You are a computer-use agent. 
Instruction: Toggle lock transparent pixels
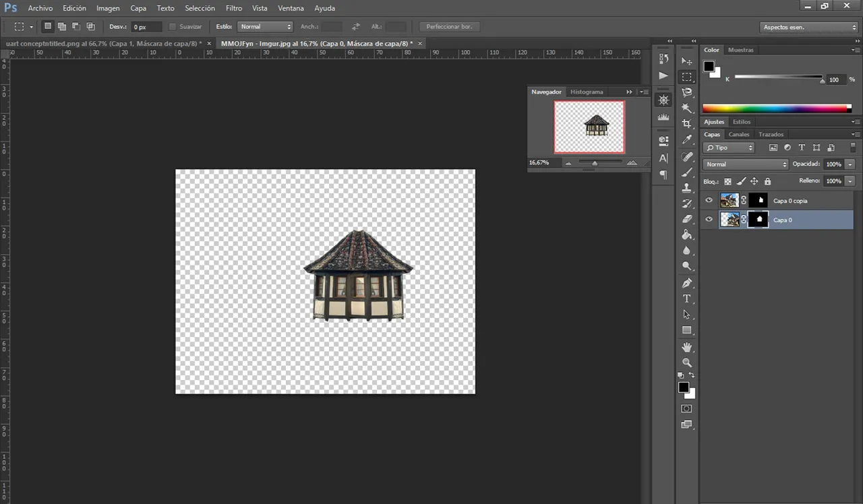727,181
